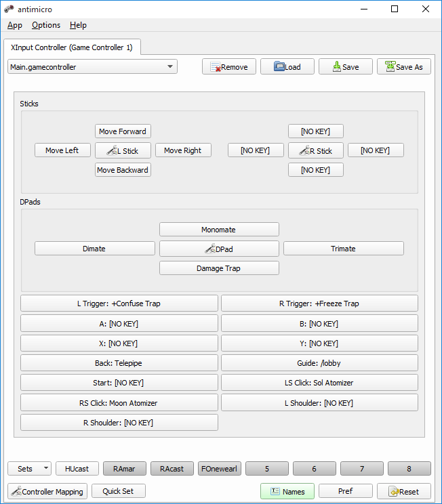Screen dimensions: 442x504
Task: Click R Trigger: +Freeze Trap button
Action: 319,303
